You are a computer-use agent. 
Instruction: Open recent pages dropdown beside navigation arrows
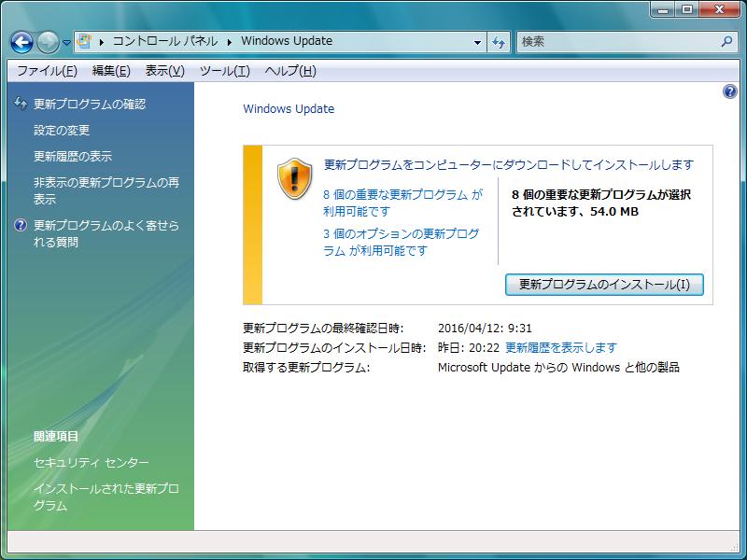(x=67, y=43)
